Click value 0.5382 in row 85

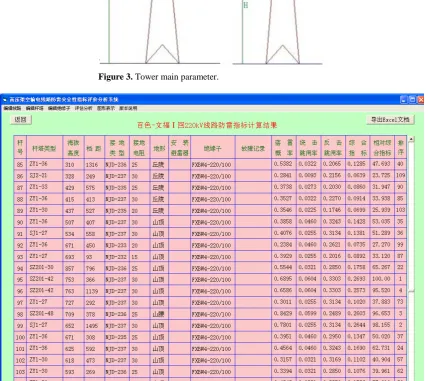click(x=284, y=164)
